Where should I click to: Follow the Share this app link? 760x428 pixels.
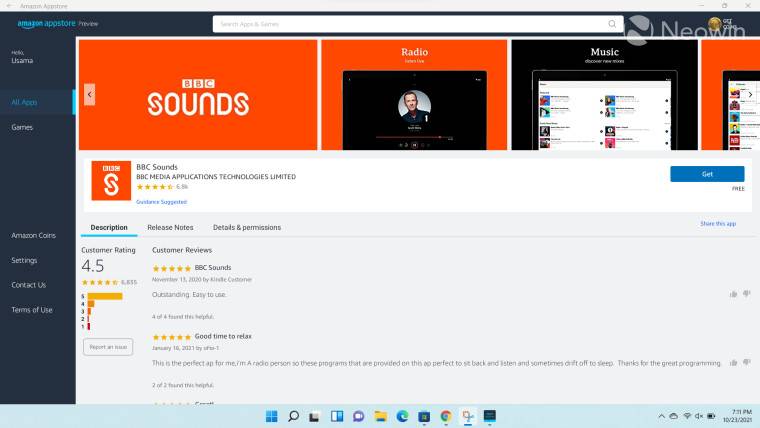pos(717,224)
